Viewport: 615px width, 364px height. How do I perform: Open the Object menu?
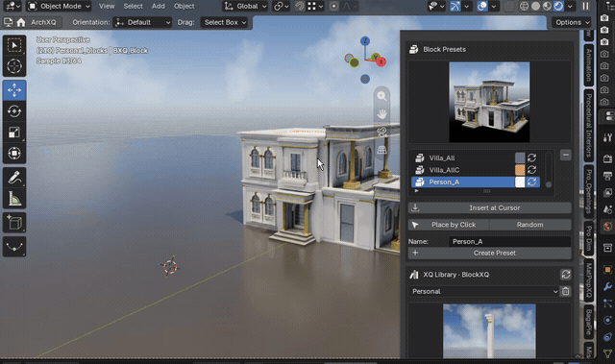point(184,7)
